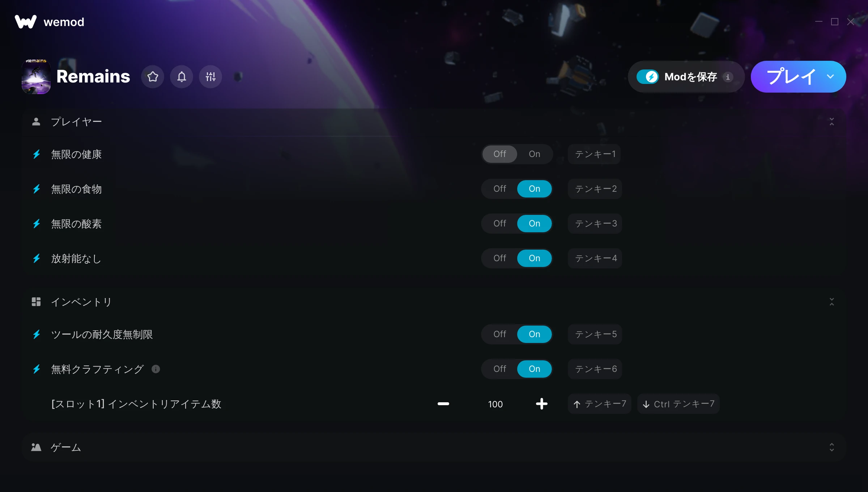Switch Off 放射能なし

(500, 258)
